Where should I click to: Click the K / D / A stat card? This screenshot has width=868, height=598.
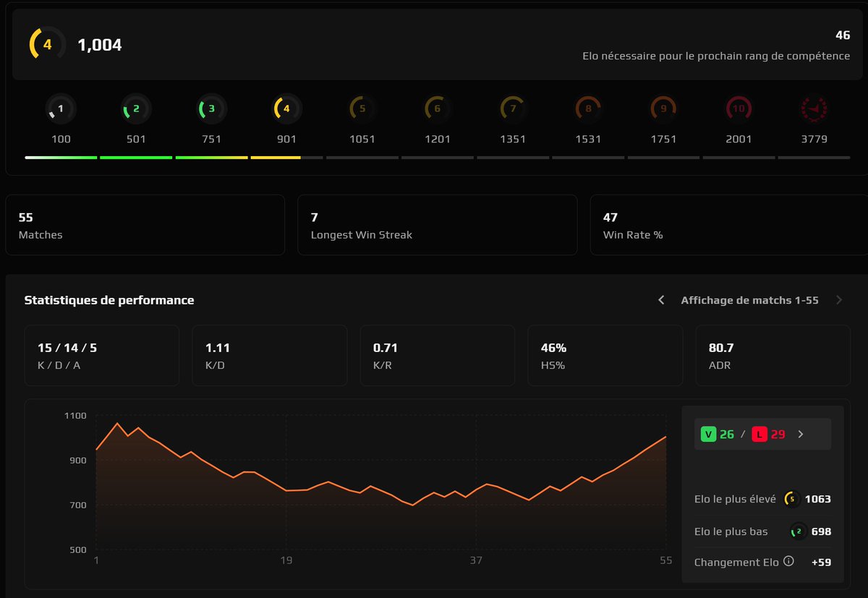(102, 356)
